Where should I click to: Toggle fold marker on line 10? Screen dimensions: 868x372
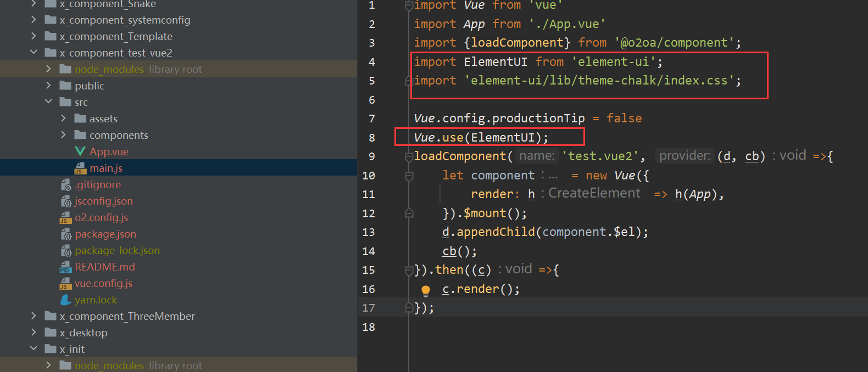pos(409,176)
